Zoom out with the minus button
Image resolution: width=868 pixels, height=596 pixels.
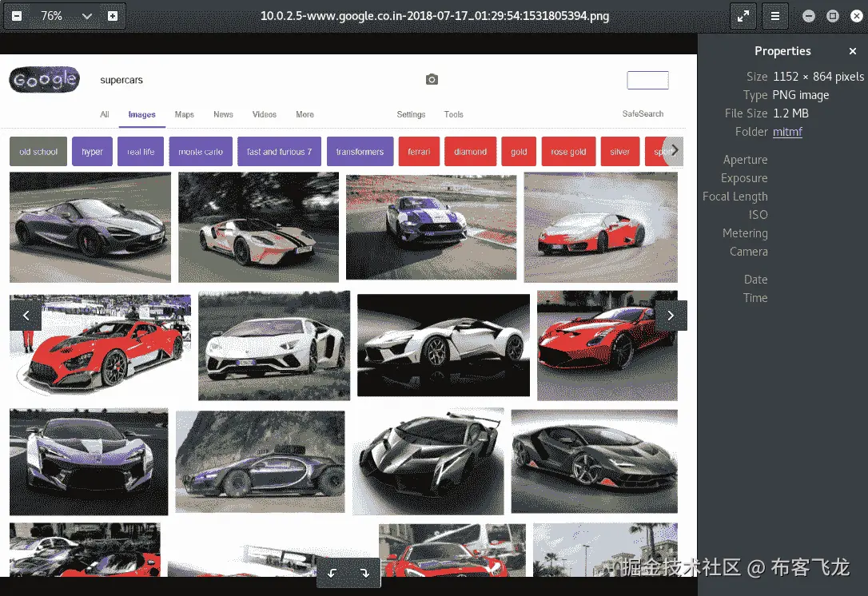click(x=17, y=16)
